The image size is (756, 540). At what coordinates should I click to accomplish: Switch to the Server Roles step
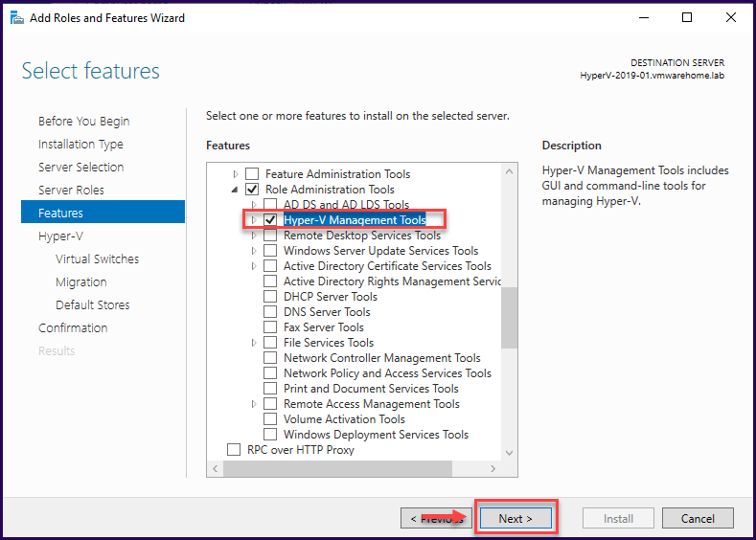[71, 191]
